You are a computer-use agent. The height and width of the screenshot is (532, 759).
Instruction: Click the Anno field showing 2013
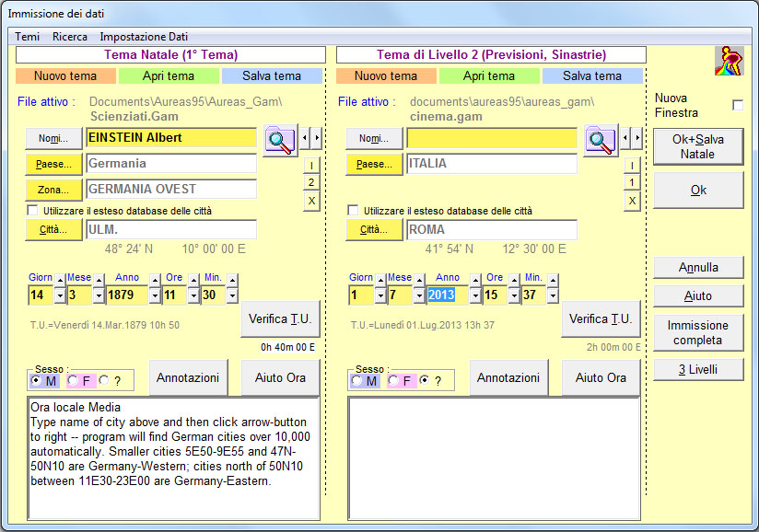click(x=448, y=295)
